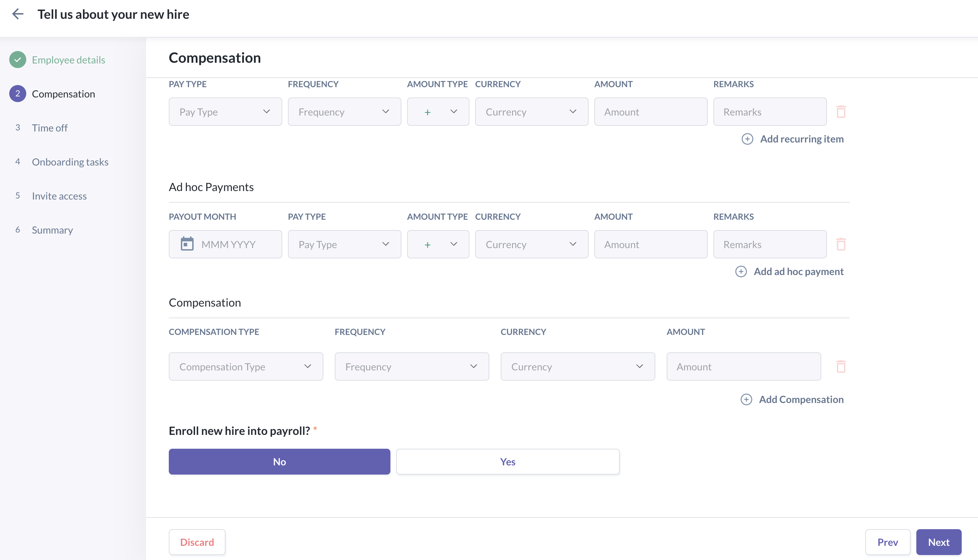Open the payout month calendar icon
Image resolution: width=978 pixels, height=560 pixels.
(x=187, y=244)
